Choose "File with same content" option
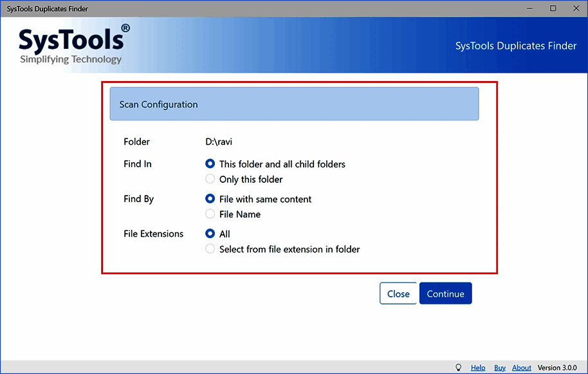 210,199
